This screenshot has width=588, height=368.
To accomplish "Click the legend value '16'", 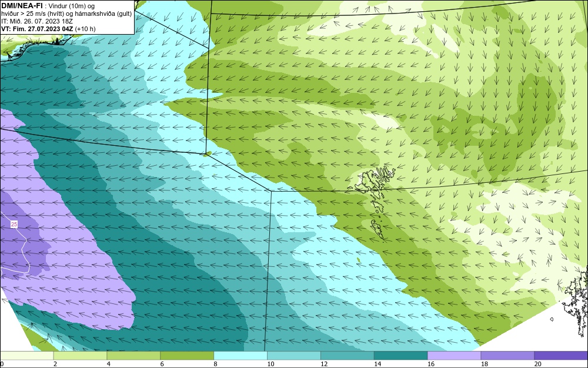I will point(431,364).
